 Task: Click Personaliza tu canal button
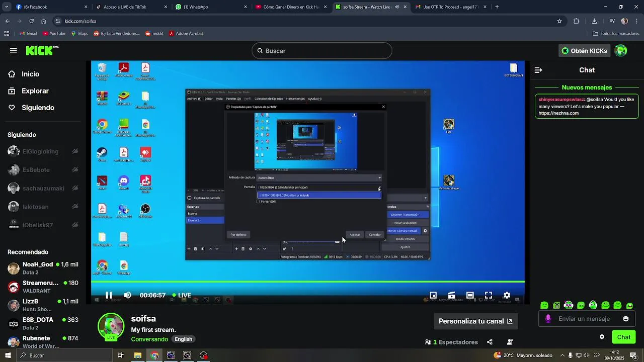click(x=475, y=321)
